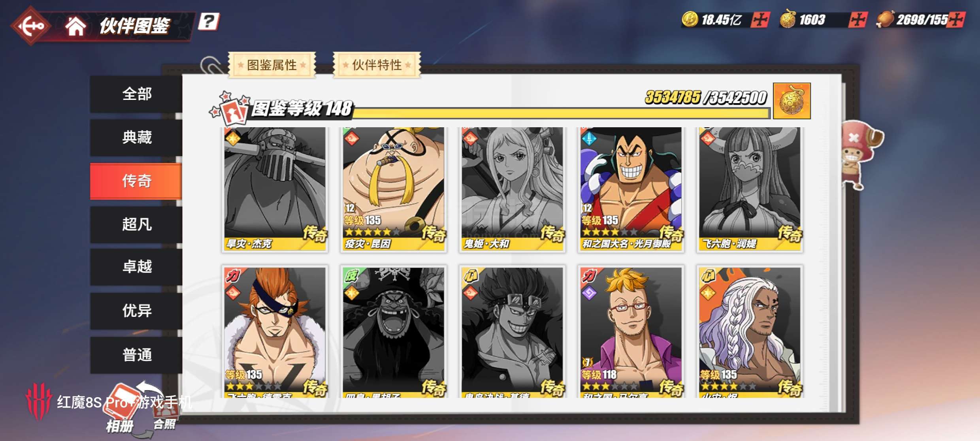Image resolution: width=980 pixels, height=441 pixels.
Task: Open the 疫灾·昆因 character card
Action: tap(394, 189)
